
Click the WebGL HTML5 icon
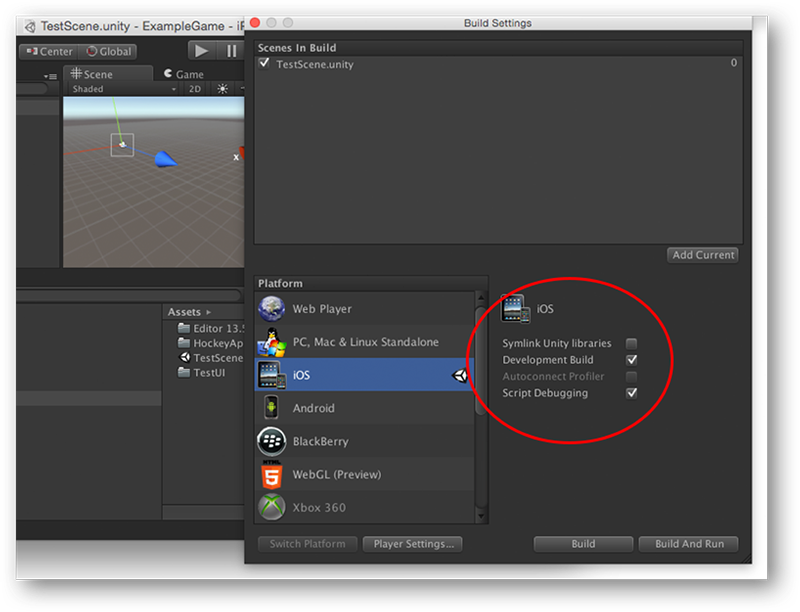coord(271,474)
